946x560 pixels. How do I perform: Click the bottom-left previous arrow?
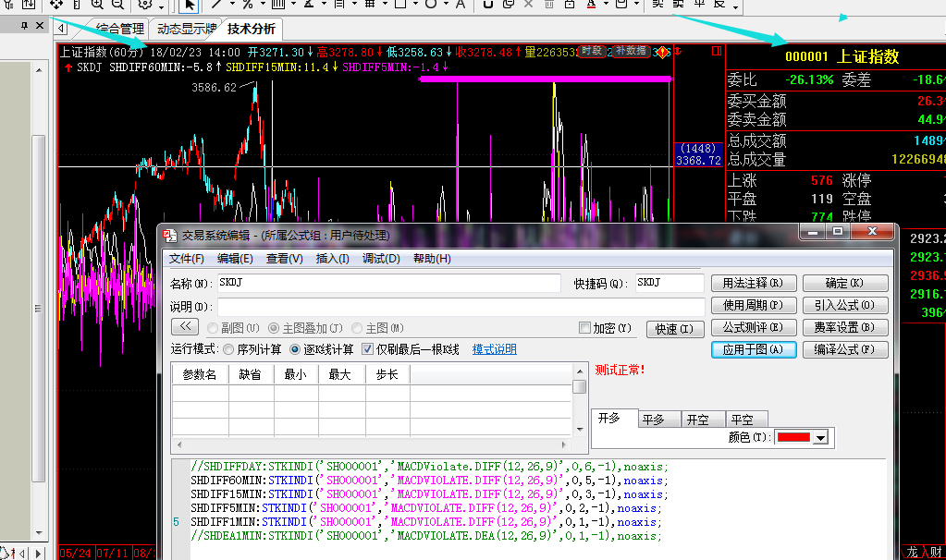click(23, 553)
